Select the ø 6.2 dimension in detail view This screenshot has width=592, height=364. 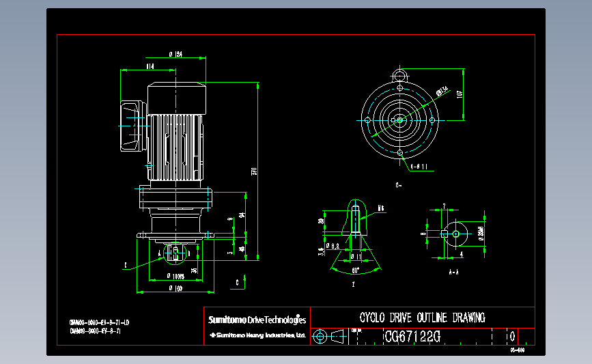(333, 246)
